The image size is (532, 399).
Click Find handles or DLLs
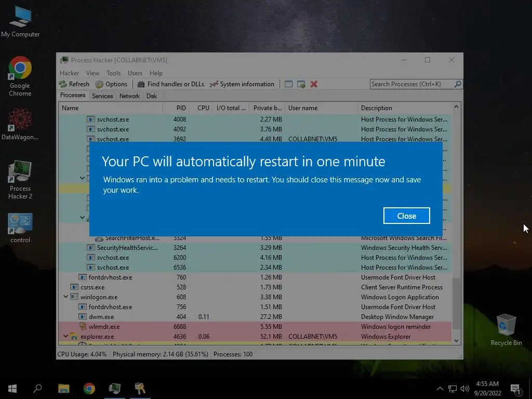171,84
